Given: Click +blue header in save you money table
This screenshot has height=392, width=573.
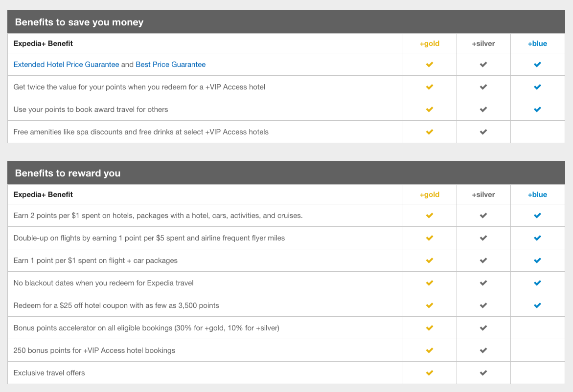Looking at the screenshot, I should (x=537, y=44).
